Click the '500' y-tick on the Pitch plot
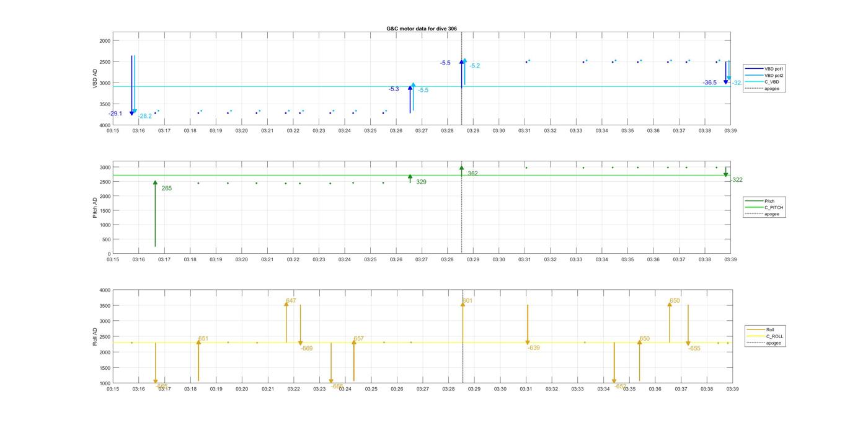This screenshot has height=430, width=868. 106,240
